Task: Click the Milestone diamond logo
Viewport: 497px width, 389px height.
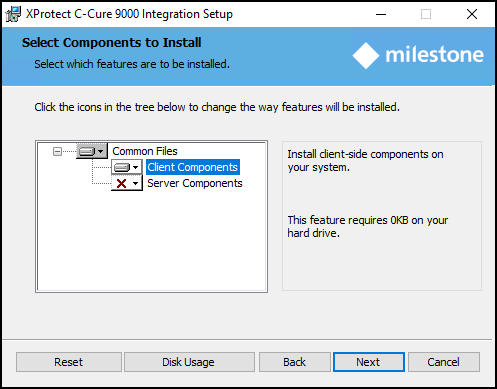Action: pyautogui.click(x=366, y=55)
